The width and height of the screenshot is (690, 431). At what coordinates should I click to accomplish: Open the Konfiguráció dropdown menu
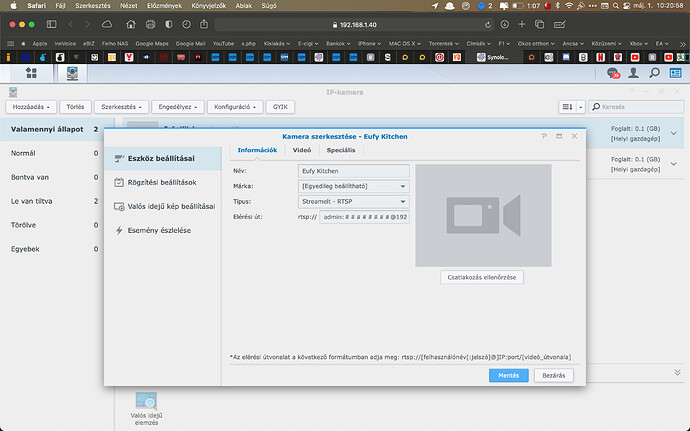(237, 106)
